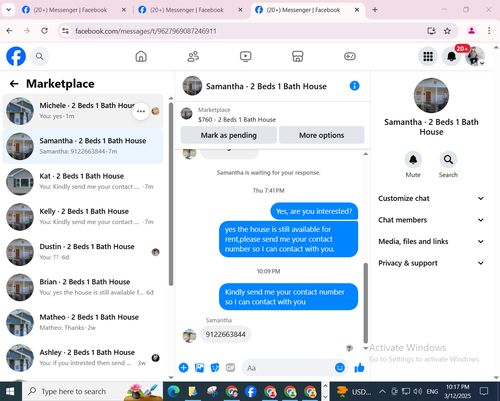This screenshot has width=500, height=401.
Task: Open Kat's 2 Beds 1 Bath House chat
Action: point(83,182)
